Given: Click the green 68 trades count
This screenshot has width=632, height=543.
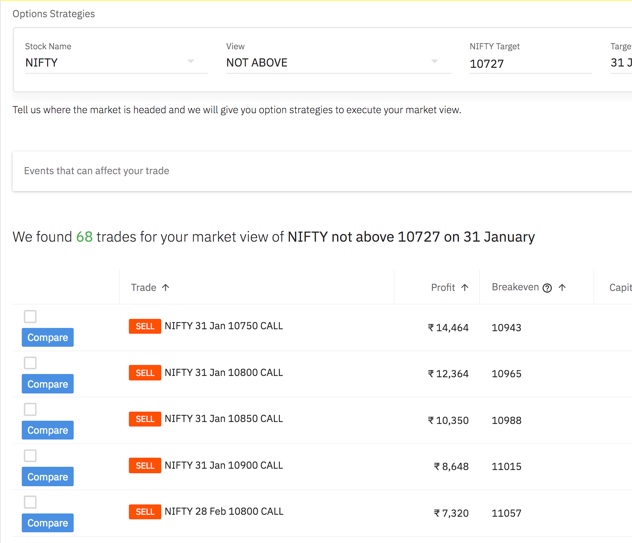Looking at the screenshot, I should coord(84,237).
